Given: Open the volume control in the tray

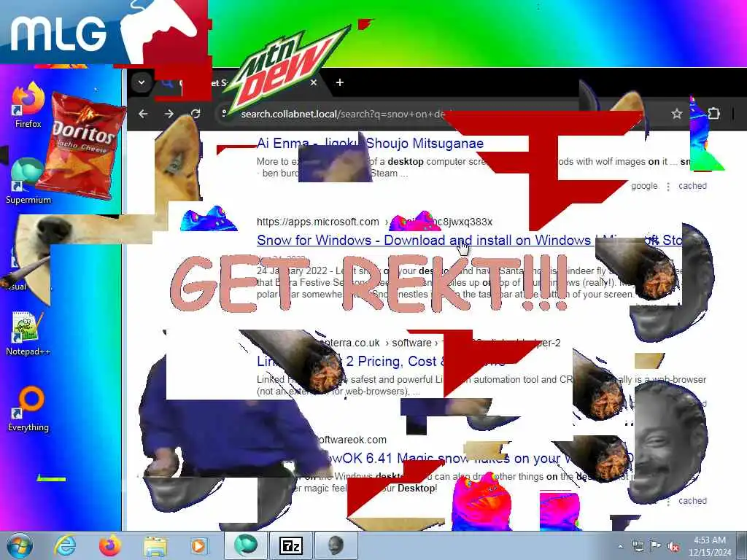Looking at the screenshot, I should (673, 546).
